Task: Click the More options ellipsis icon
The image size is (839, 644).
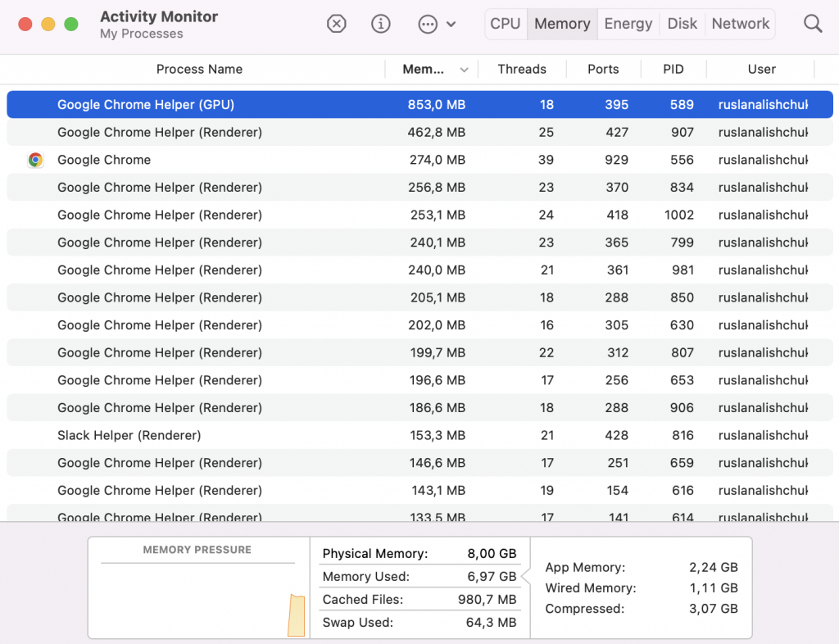Action: 428,24
